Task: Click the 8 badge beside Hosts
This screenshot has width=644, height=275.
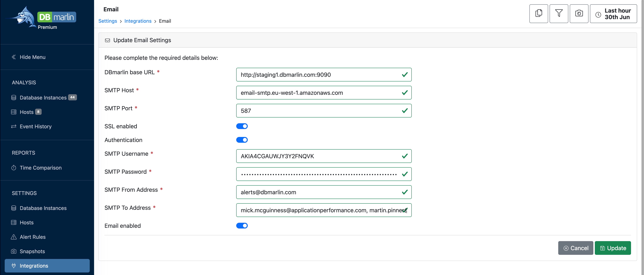Action: (x=38, y=112)
